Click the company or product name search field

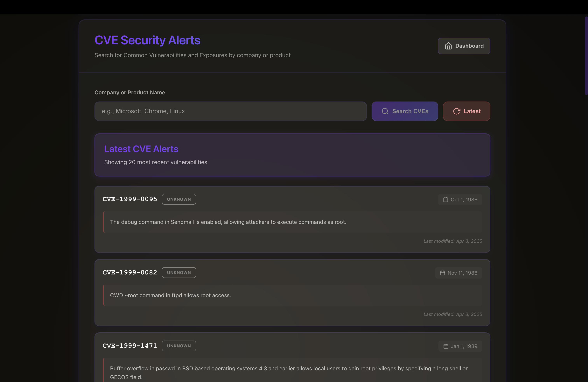pos(230,111)
